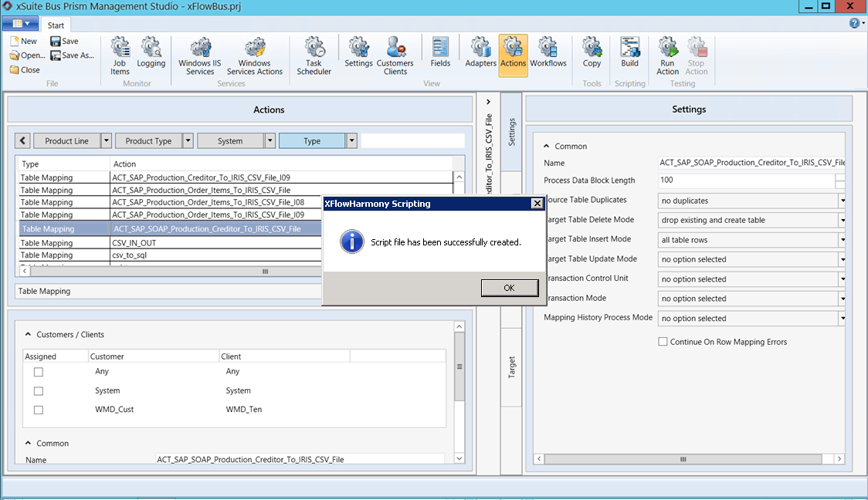Click the Run Action icon
Screen dimensions: 868x500
(667, 54)
